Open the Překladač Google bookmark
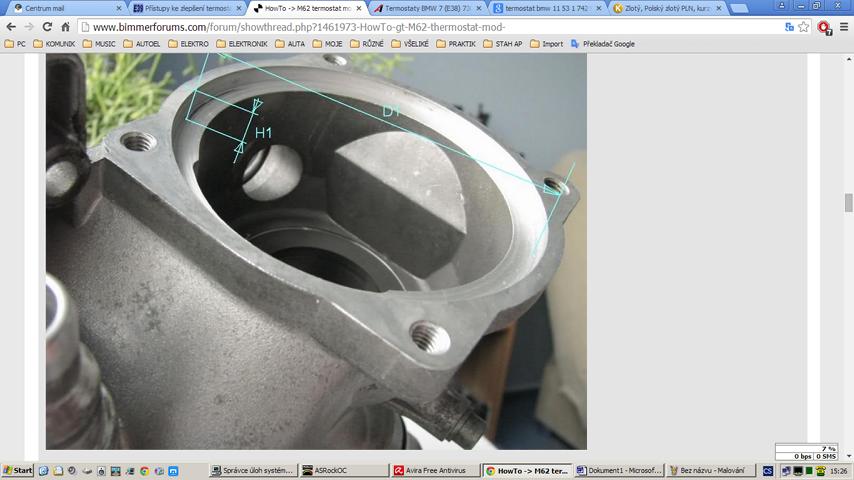The width and height of the screenshot is (854, 480). 602,44
